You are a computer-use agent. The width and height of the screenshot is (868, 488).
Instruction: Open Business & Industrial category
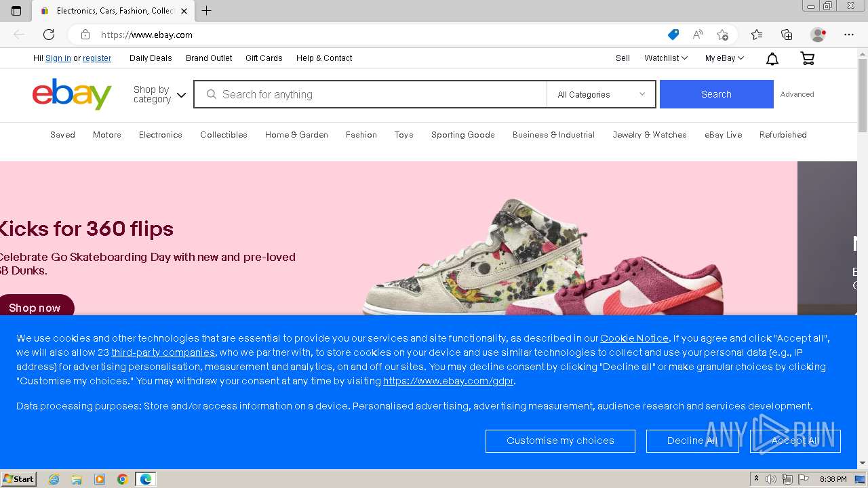click(x=553, y=135)
